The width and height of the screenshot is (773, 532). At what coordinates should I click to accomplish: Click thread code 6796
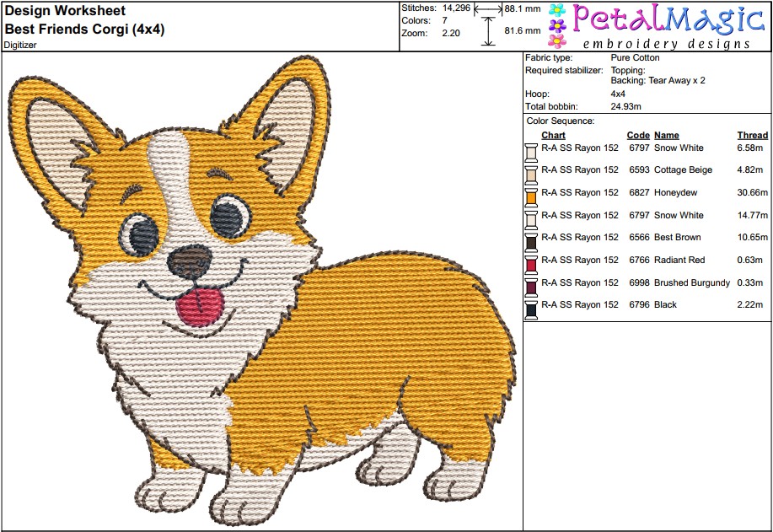pyautogui.click(x=640, y=304)
